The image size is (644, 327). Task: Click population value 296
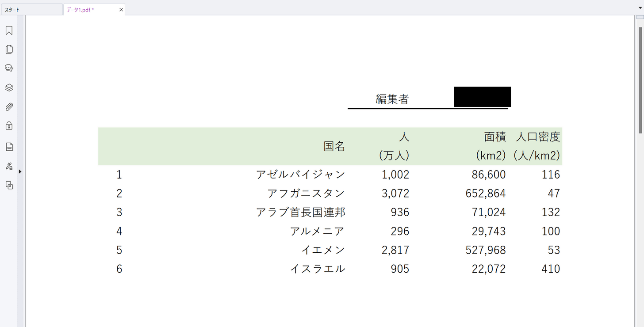400,231
